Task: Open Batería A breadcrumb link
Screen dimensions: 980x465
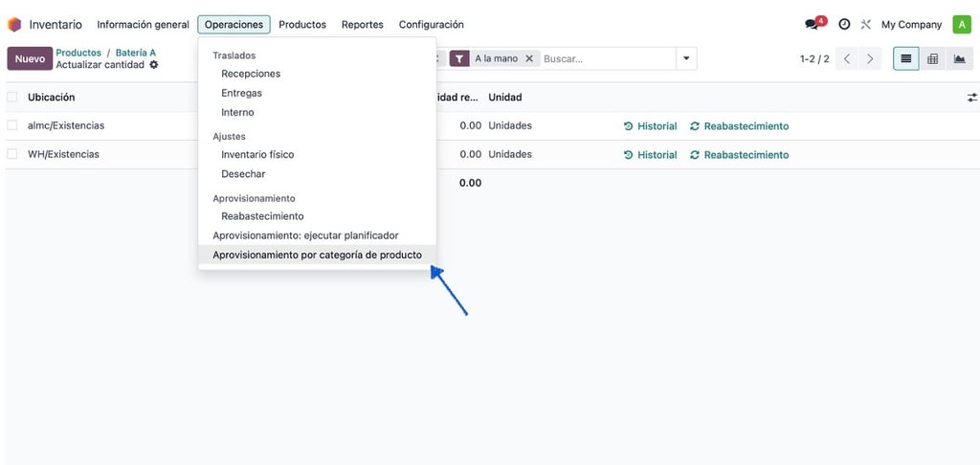Action: pyautogui.click(x=136, y=53)
